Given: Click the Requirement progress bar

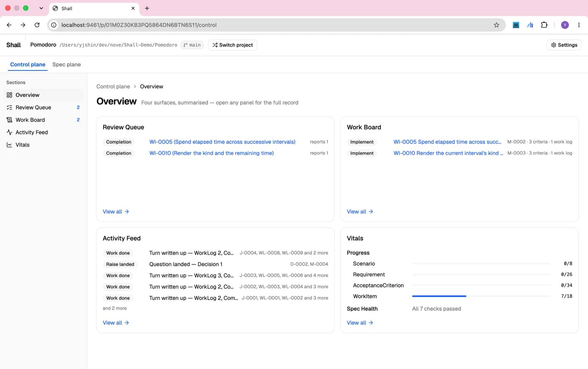Looking at the screenshot, I should tap(481, 275).
